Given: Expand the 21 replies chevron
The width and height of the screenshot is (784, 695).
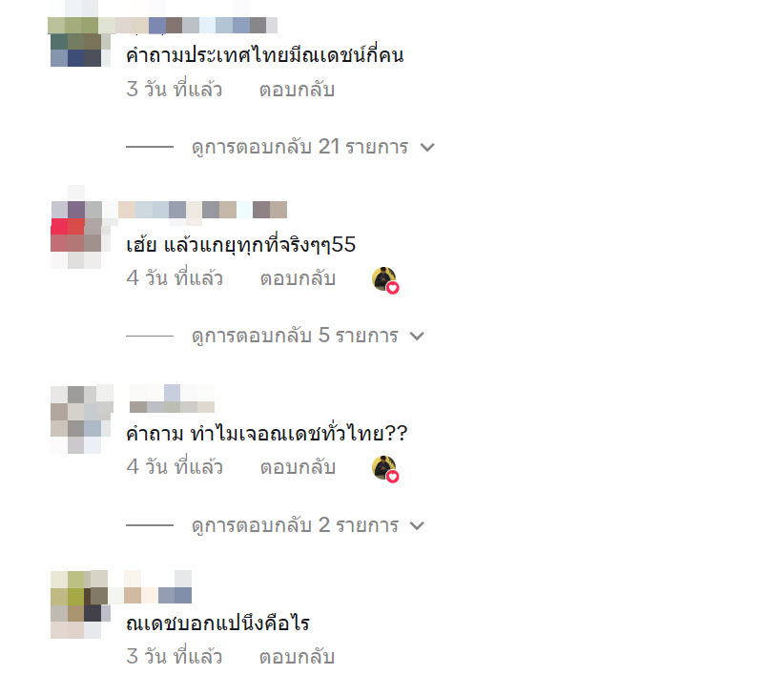Looking at the screenshot, I should 427,148.
